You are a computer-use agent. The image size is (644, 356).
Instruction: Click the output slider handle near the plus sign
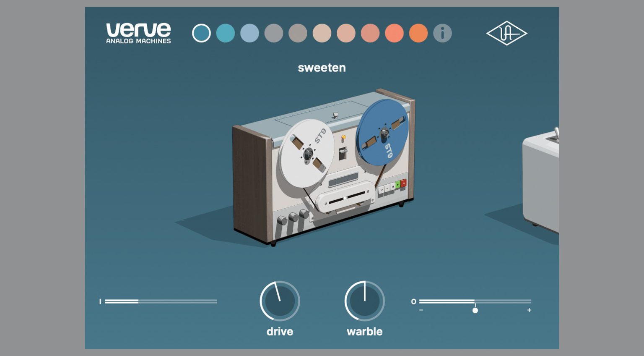click(475, 309)
